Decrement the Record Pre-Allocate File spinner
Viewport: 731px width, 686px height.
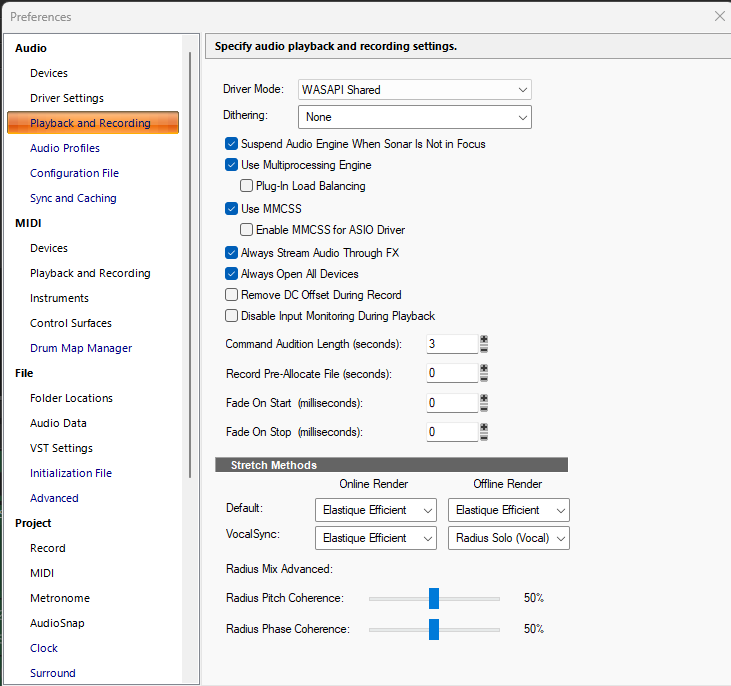[x=484, y=378]
